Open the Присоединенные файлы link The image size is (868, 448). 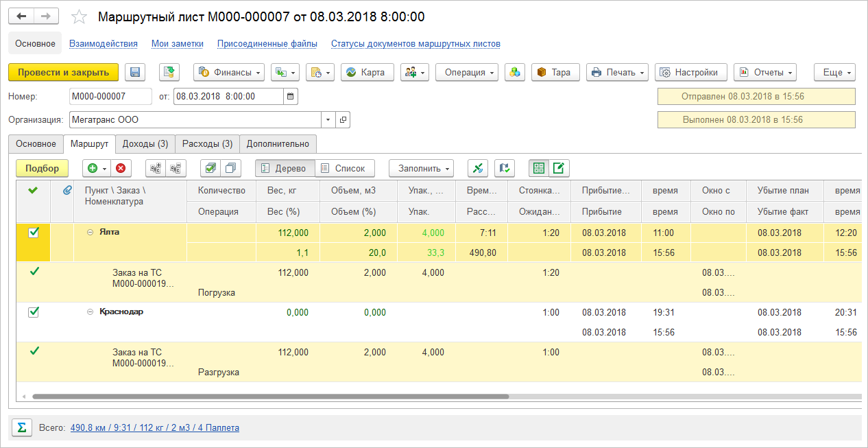click(x=267, y=44)
